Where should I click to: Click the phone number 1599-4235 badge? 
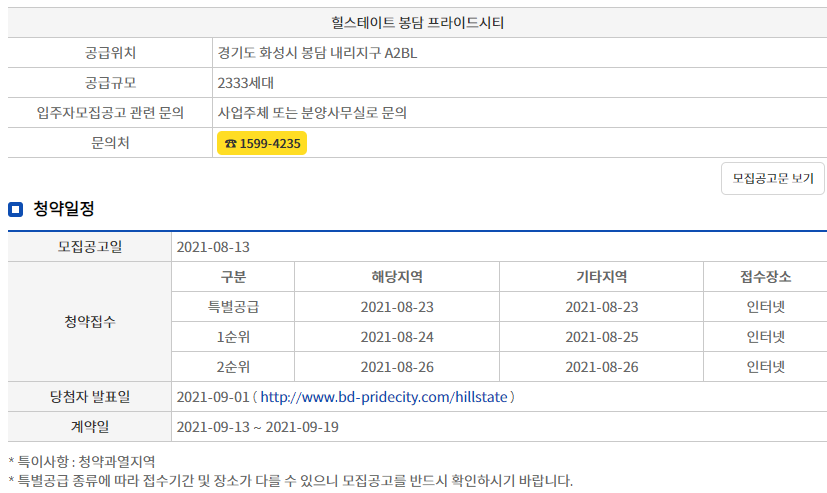[x=262, y=143]
